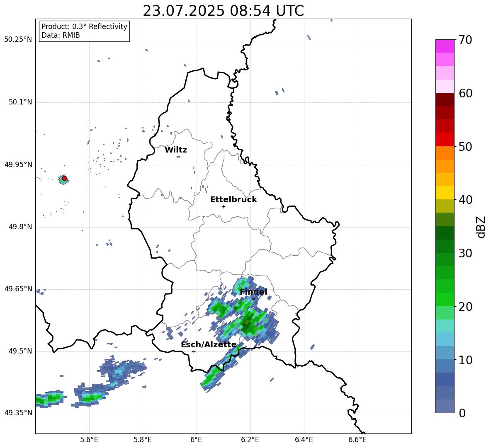The width and height of the screenshot is (491, 448).
Task: Select the Esch/Alzette station label
Action: (209, 345)
